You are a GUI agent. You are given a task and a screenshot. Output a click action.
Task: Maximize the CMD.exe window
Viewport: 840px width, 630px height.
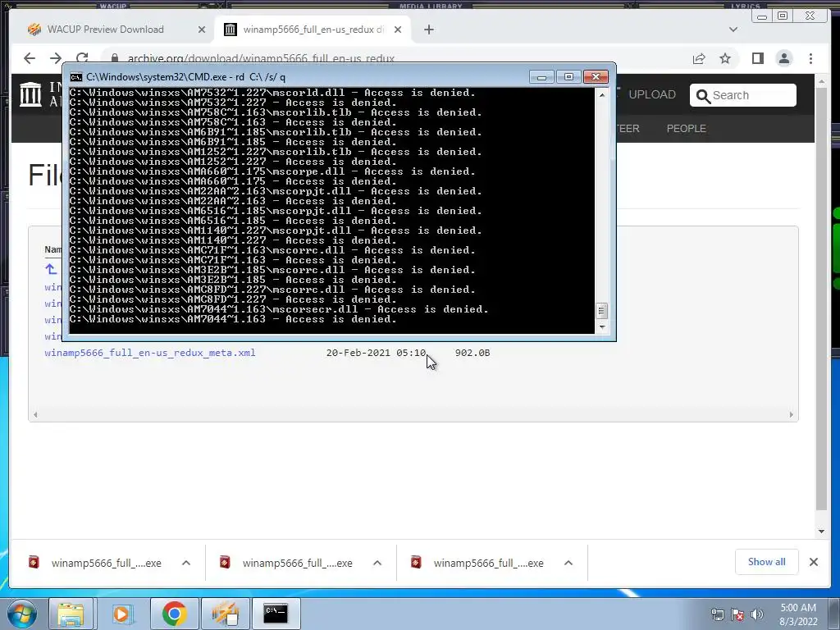[568, 77]
